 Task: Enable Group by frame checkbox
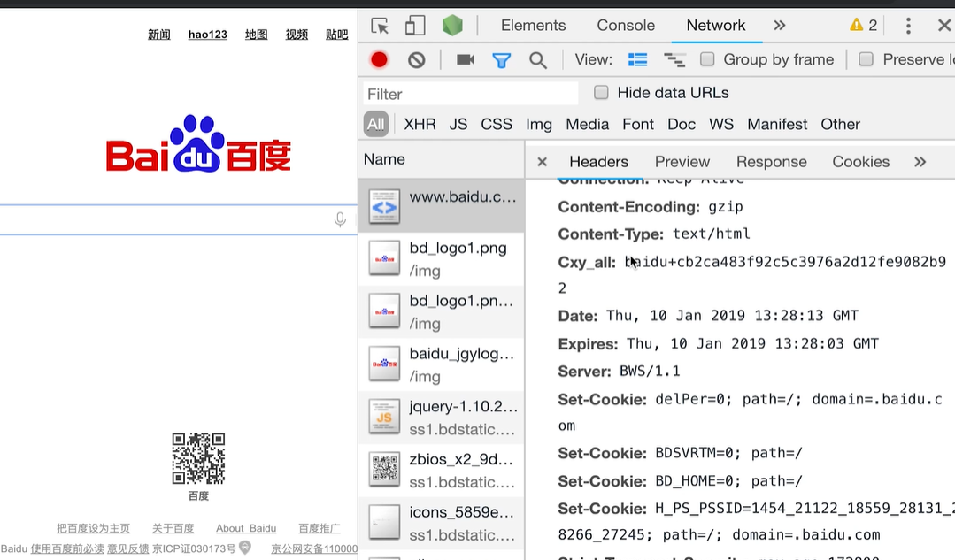707,59
